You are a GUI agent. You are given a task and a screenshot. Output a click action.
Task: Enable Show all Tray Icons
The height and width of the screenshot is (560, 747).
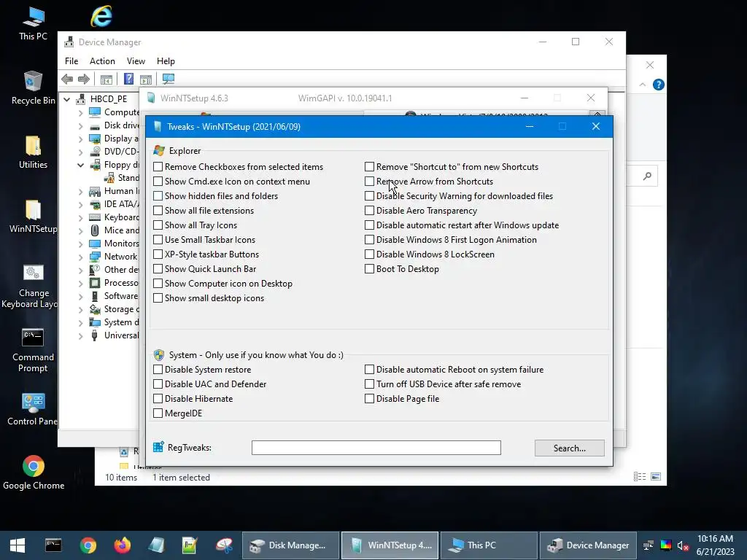point(158,225)
